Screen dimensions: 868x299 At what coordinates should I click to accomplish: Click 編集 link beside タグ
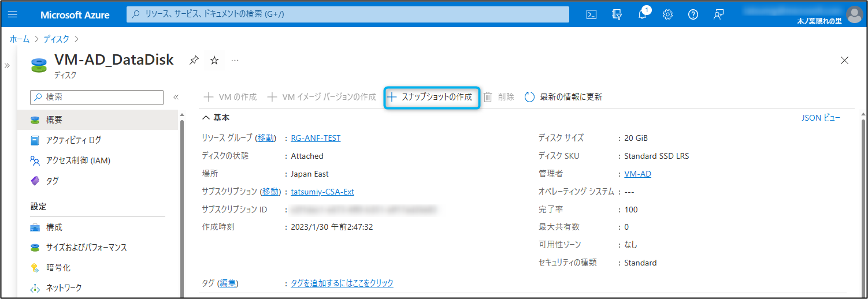(x=228, y=283)
